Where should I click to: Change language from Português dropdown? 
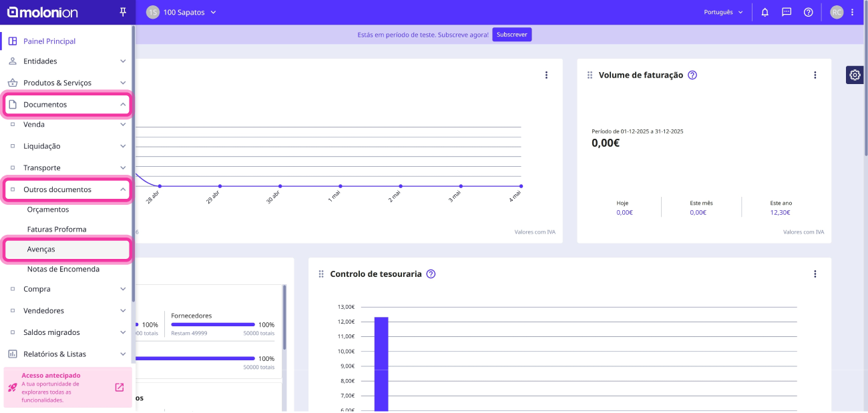[723, 12]
